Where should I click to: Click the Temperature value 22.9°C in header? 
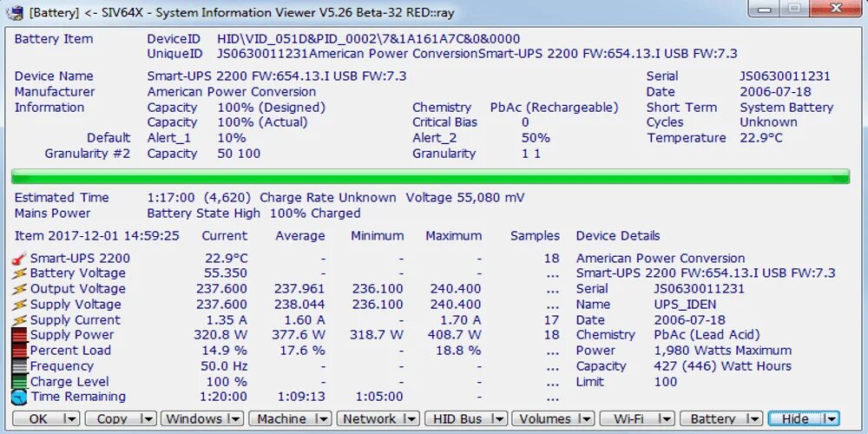[762, 138]
